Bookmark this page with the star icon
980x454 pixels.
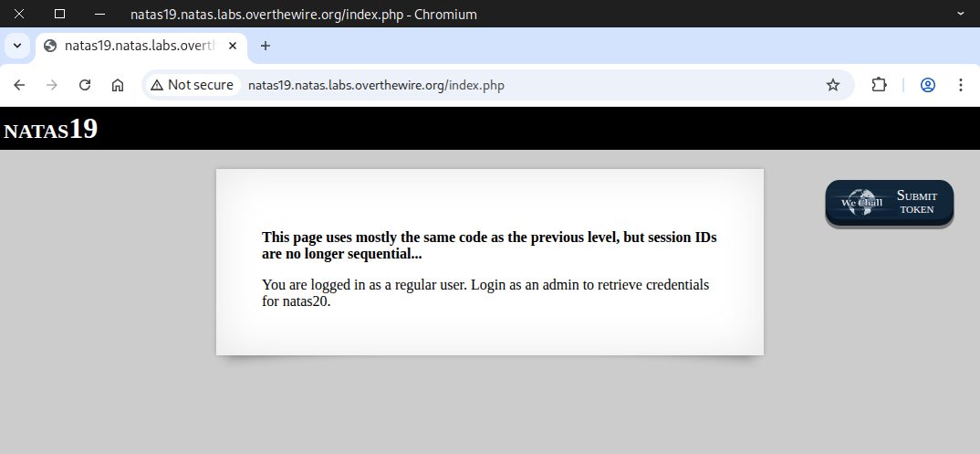[832, 85]
